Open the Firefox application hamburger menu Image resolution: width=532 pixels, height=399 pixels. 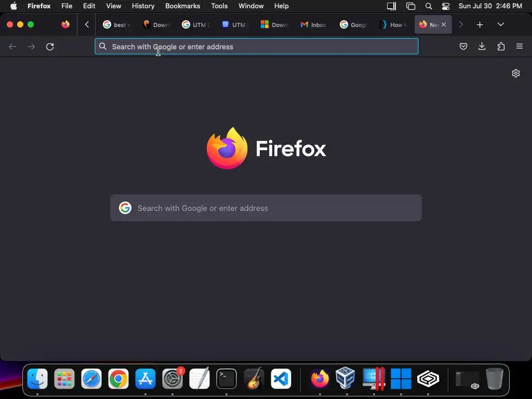[520, 46]
